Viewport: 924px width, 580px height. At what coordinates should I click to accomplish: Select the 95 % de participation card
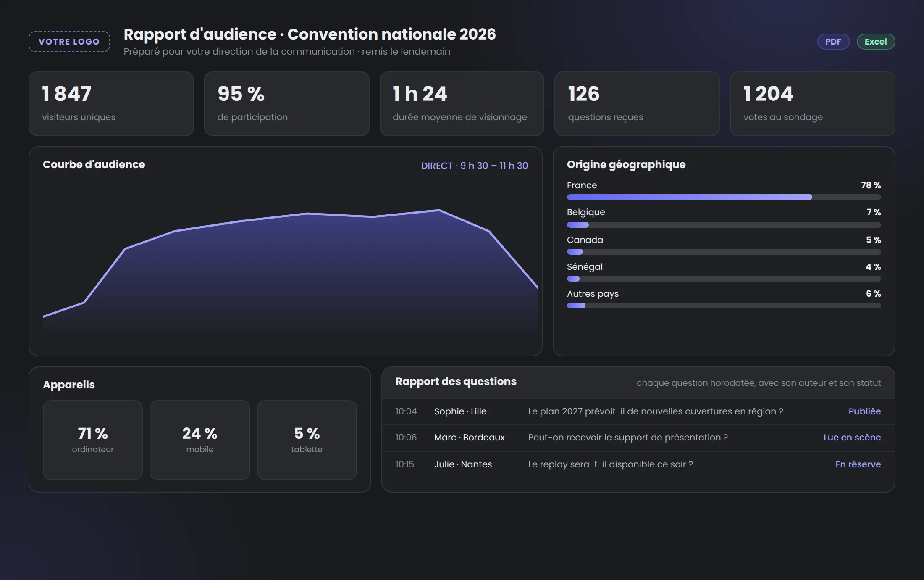(x=287, y=104)
